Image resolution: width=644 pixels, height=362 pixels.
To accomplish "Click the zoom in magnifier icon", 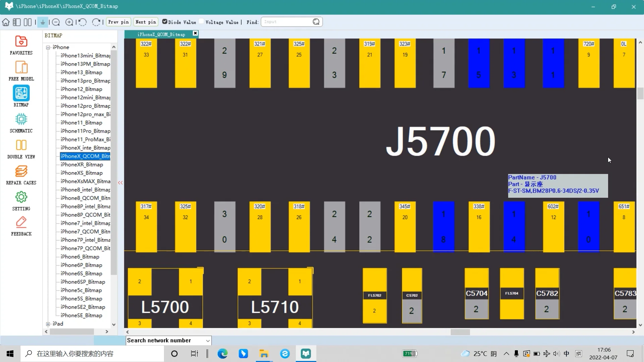I will [x=69, y=22].
